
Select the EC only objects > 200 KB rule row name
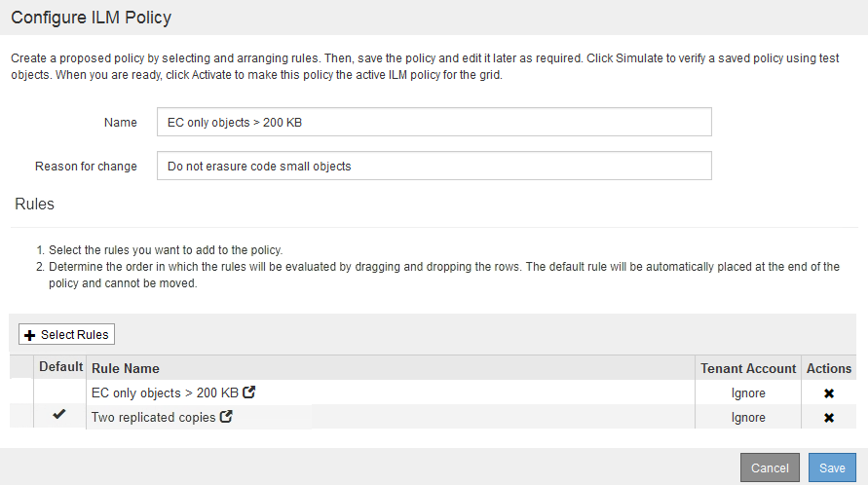click(x=165, y=393)
